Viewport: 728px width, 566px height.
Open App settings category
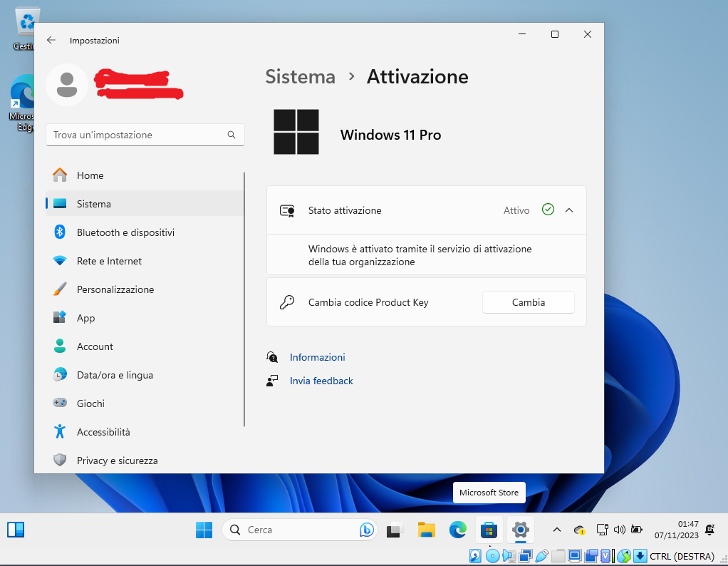[x=145, y=319]
